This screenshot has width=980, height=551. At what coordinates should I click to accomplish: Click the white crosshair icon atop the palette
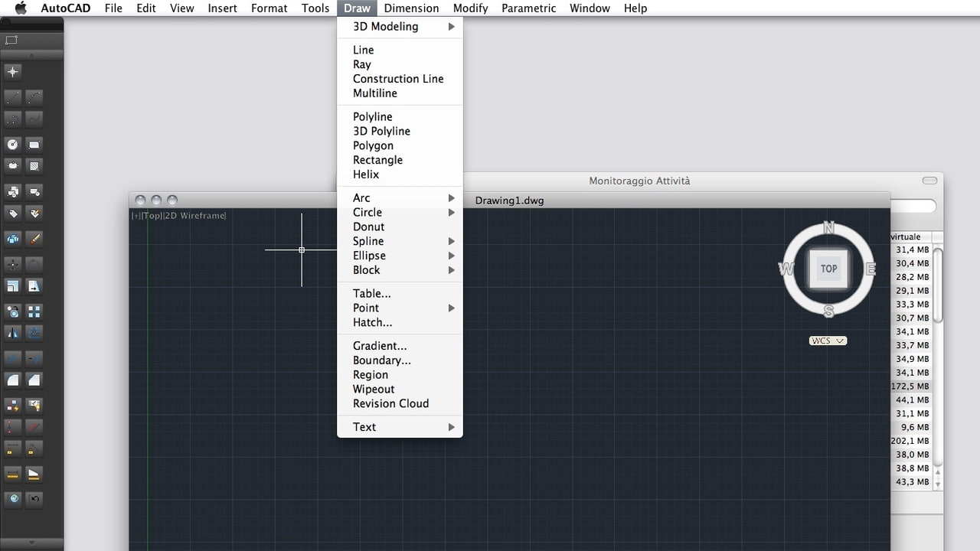[x=13, y=72]
